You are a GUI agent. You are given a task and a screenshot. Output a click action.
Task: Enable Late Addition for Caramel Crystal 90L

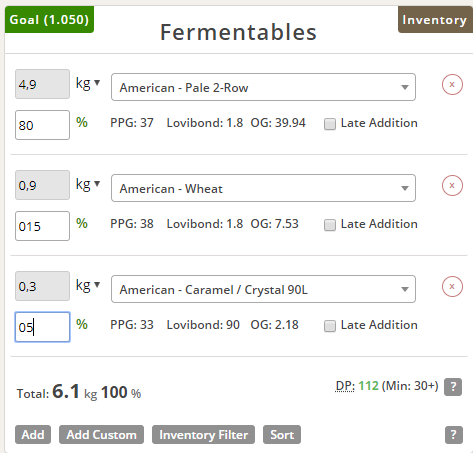click(330, 326)
